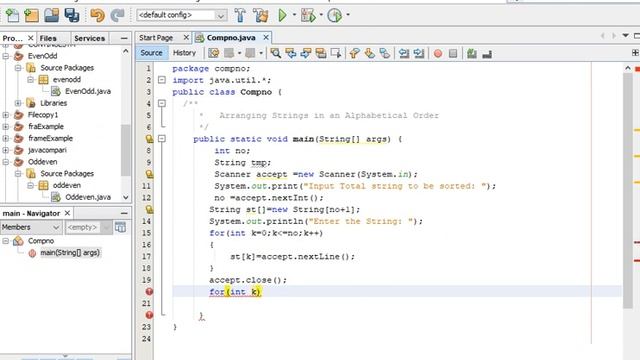Click the editor vertical scrollbar

click(627, 191)
